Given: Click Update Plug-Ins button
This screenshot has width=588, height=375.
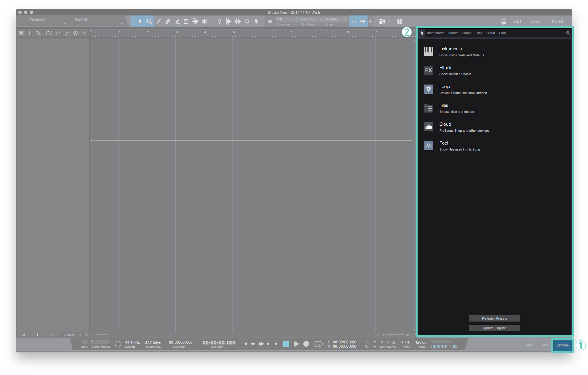Looking at the screenshot, I should [494, 328].
